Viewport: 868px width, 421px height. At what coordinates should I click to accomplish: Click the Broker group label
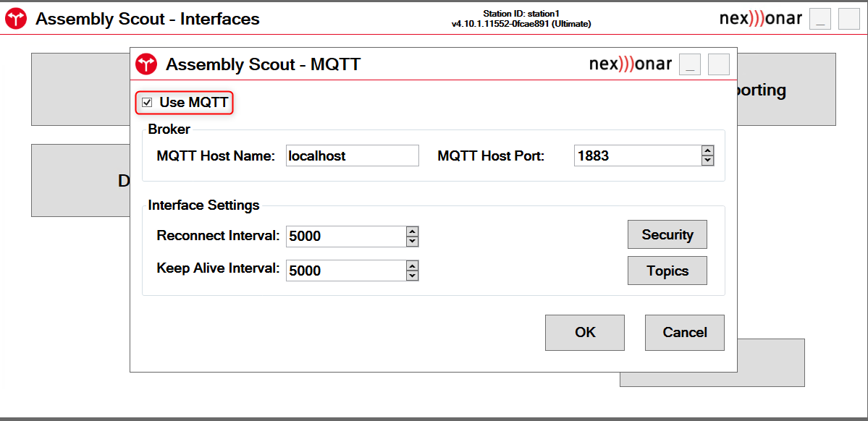point(169,129)
